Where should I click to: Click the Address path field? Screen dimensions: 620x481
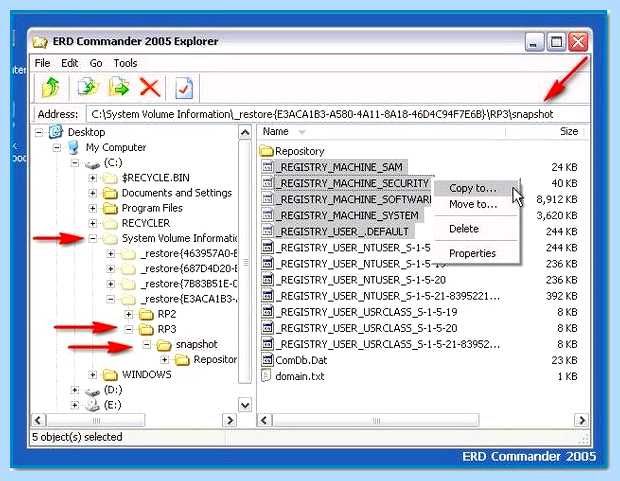click(x=338, y=114)
